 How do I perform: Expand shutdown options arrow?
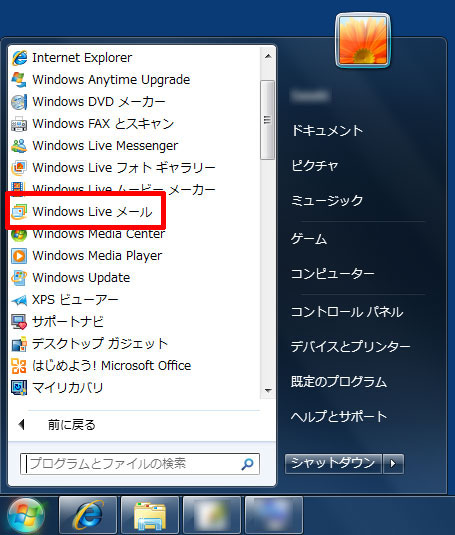click(393, 463)
